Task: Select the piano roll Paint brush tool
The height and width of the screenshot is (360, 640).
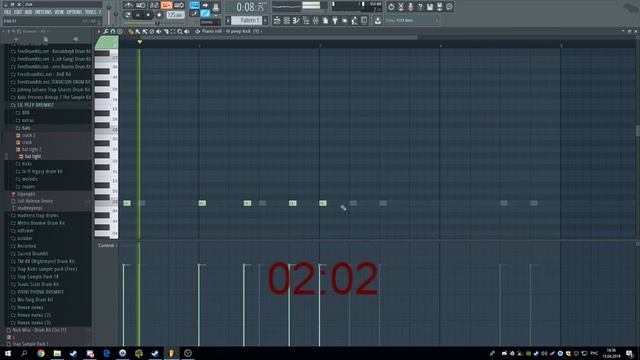Action: pos(138,31)
